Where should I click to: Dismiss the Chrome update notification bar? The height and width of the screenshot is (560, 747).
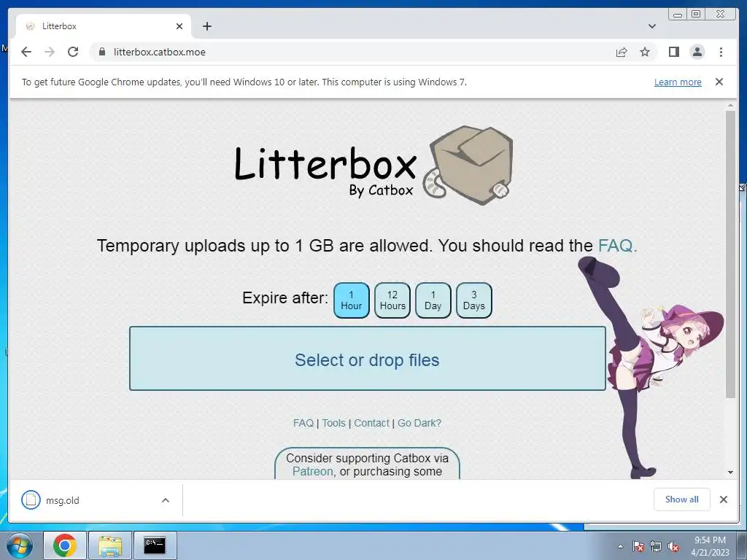click(719, 82)
